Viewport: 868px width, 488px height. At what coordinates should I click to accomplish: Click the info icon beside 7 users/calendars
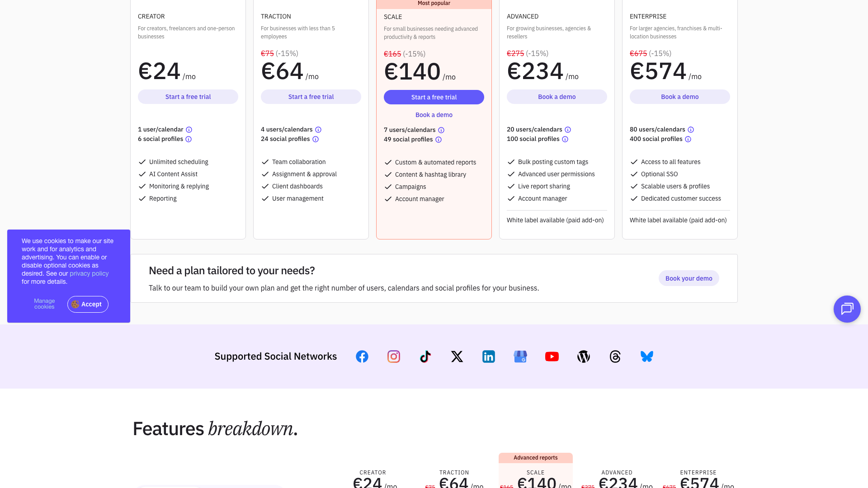(442, 130)
